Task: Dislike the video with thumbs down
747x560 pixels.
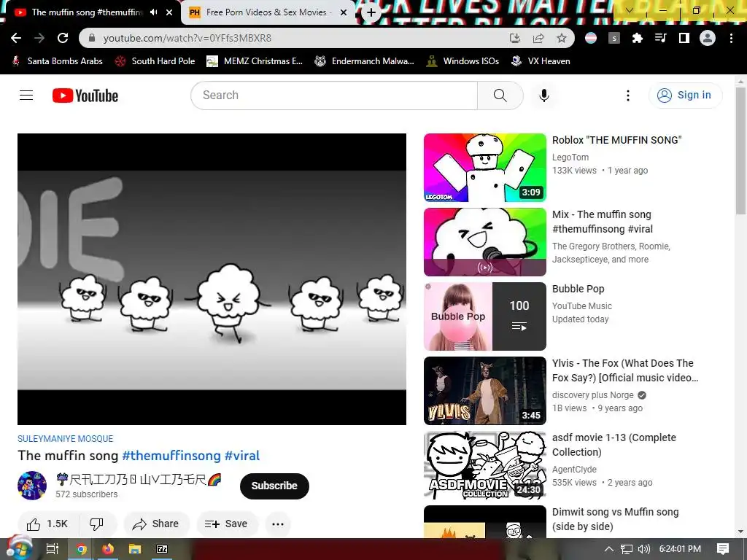Action: coord(97,524)
